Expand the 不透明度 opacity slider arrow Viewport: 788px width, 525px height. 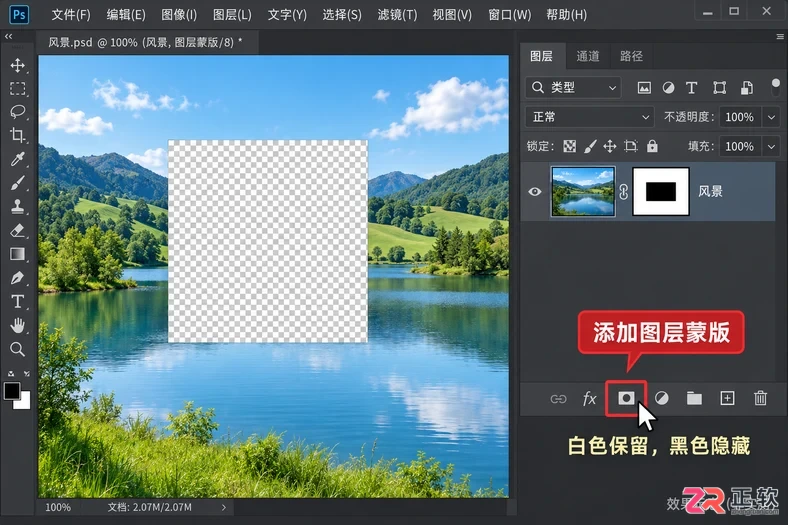(771, 118)
